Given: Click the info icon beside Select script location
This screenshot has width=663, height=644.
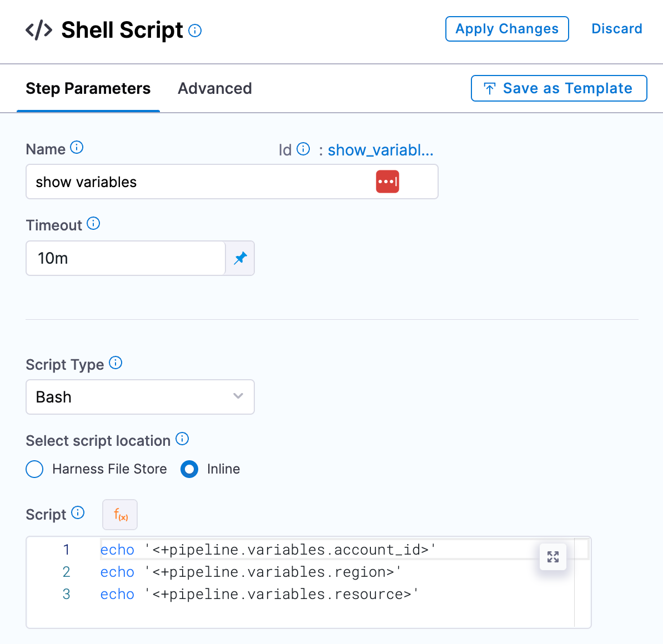Looking at the screenshot, I should [182, 439].
